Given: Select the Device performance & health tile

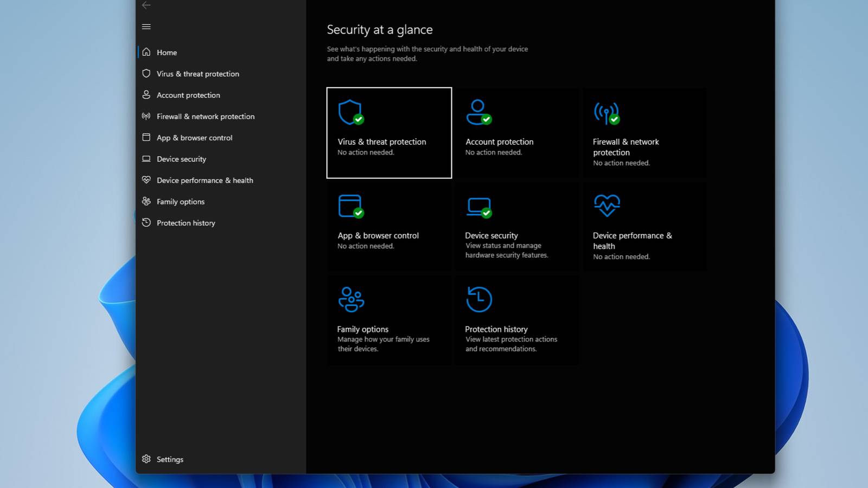Looking at the screenshot, I should tap(644, 226).
